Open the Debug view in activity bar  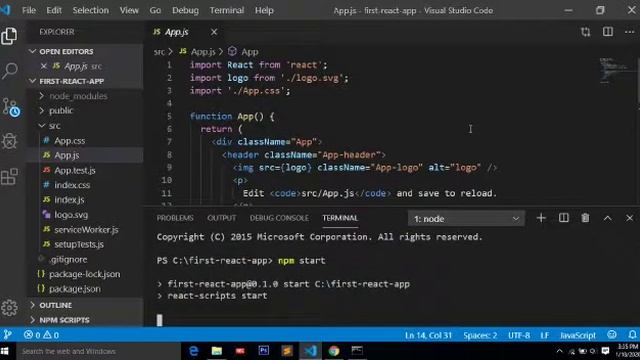tap(9, 141)
